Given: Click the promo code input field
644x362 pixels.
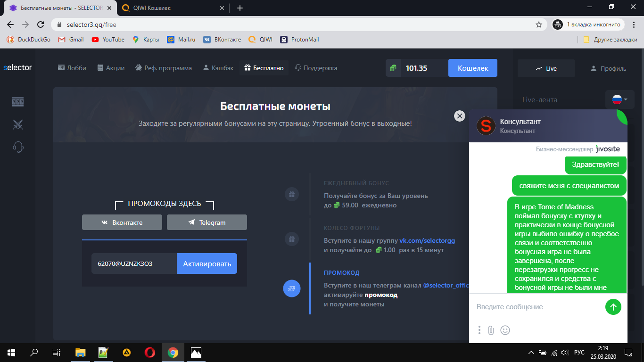Looking at the screenshot, I should (x=134, y=263).
